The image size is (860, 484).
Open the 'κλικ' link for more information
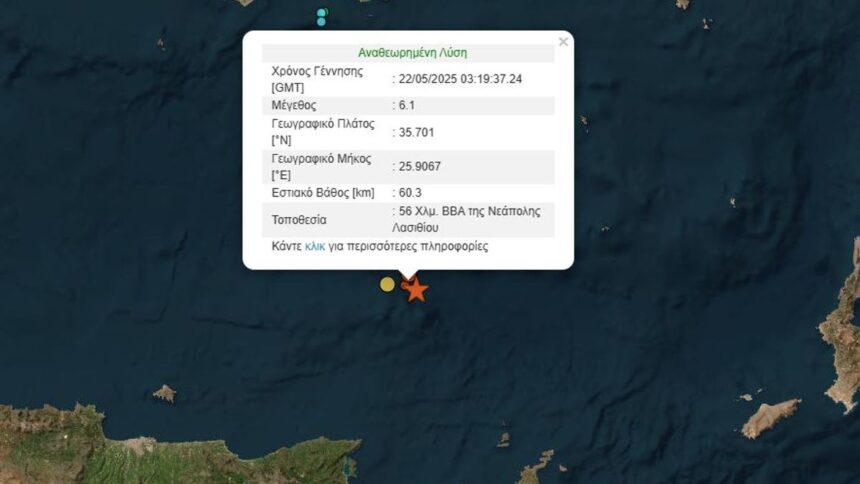[315, 246]
